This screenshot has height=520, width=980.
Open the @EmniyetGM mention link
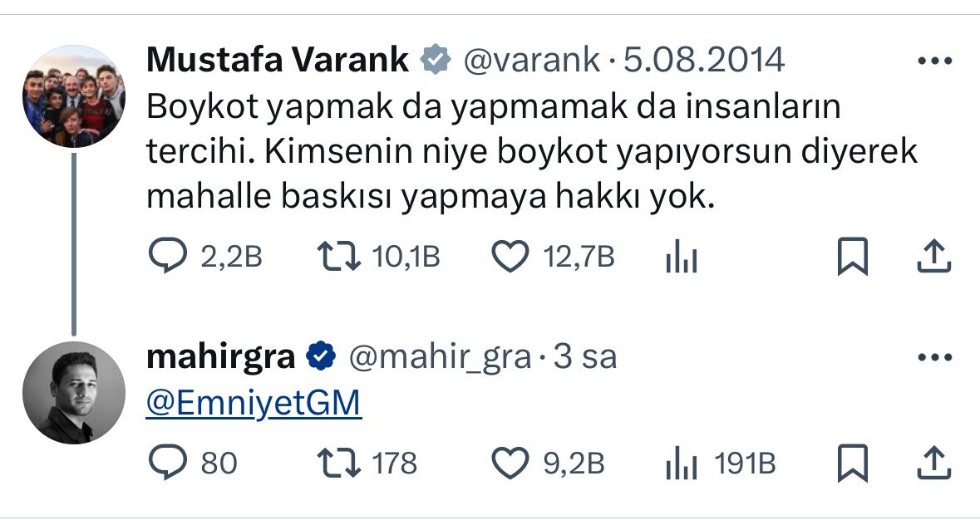coord(254,403)
